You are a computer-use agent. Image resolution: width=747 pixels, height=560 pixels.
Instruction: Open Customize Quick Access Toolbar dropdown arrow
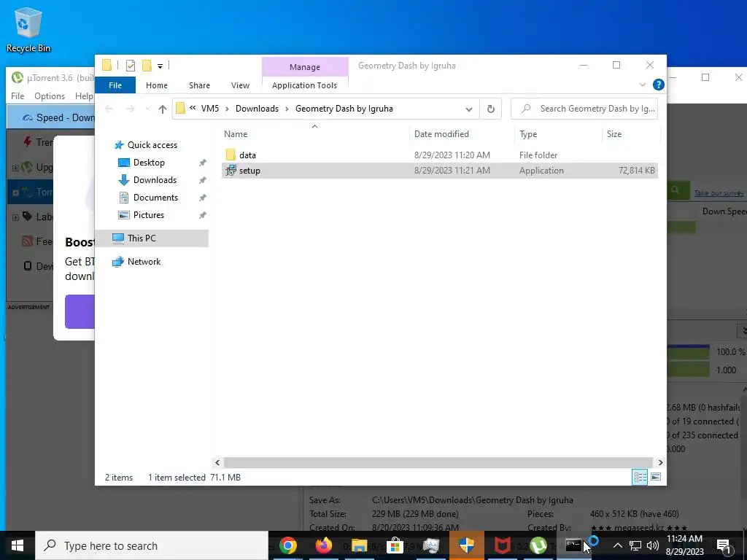pos(160,66)
